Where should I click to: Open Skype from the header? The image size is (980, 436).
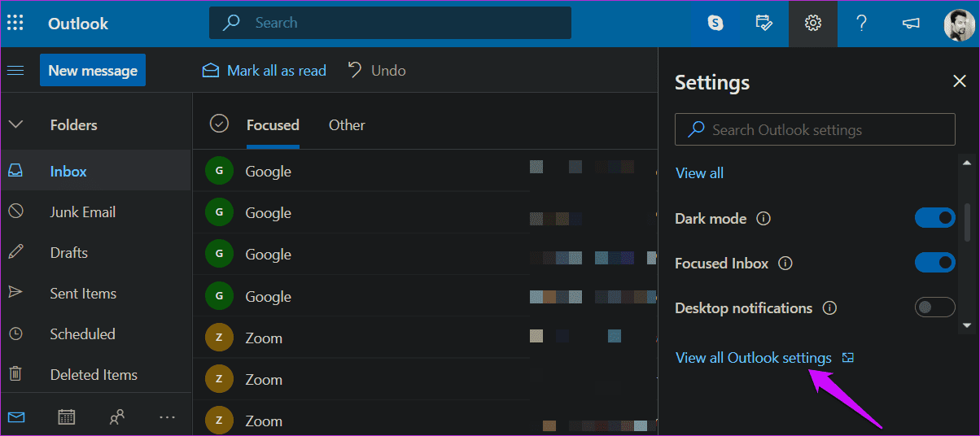click(x=715, y=23)
